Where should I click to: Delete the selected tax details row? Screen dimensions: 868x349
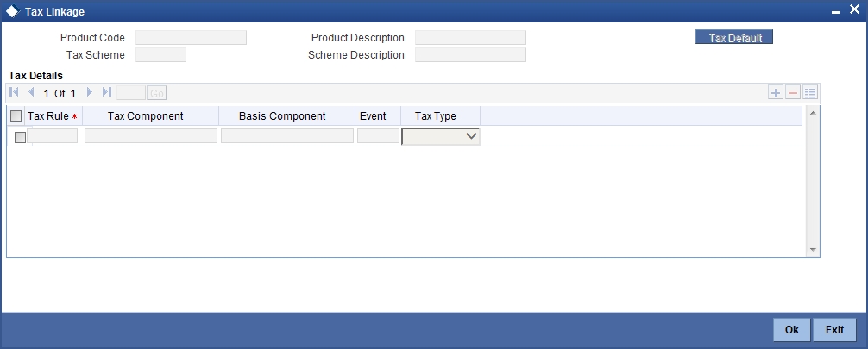pos(793,93)
